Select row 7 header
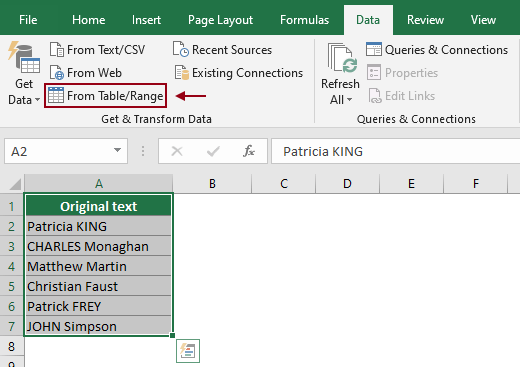This screenshot has height=367, width=520. (12, 326)
